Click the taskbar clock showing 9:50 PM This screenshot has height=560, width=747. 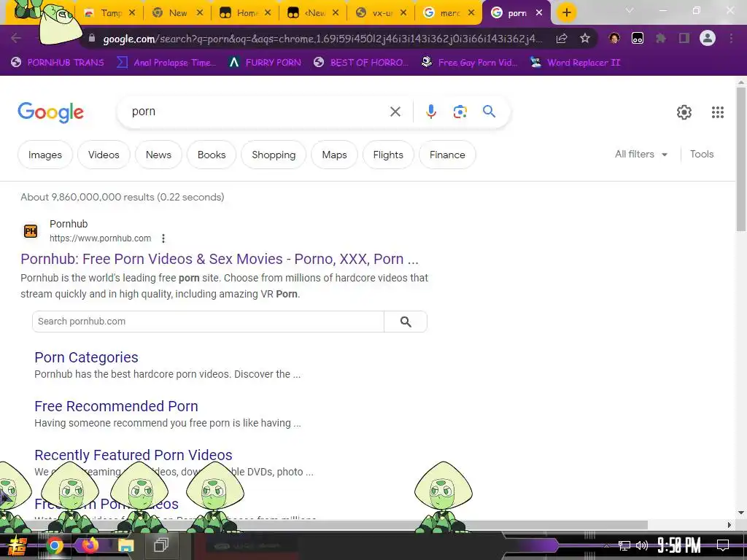click(679, 545)
